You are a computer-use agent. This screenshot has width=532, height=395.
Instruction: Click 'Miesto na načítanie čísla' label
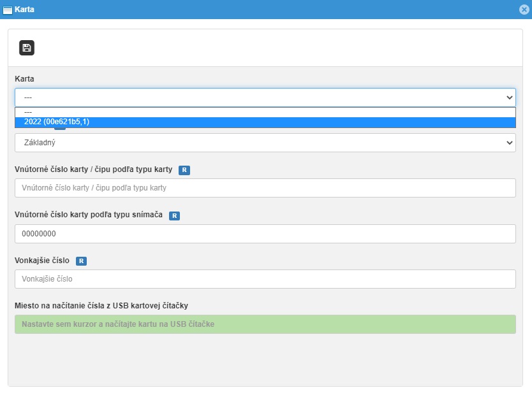101,306
